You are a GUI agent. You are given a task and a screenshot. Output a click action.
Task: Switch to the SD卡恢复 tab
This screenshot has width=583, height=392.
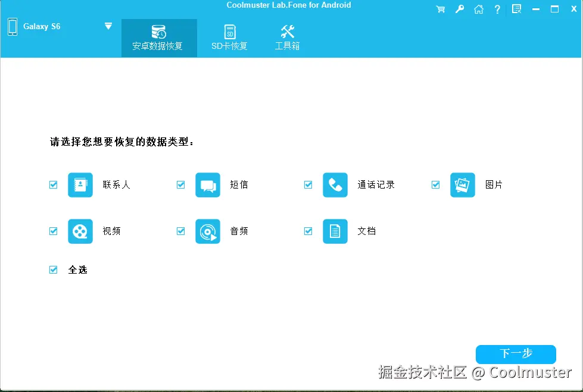pos(229,37)
